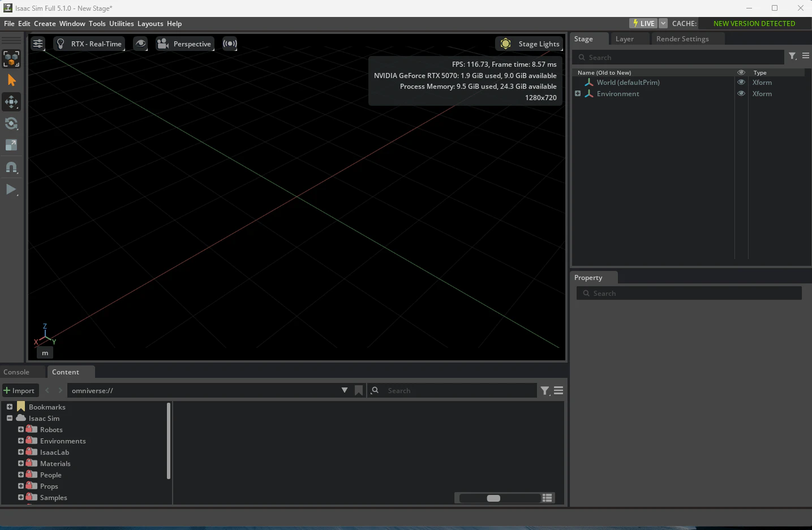Image resolution: width=812 pixels, height=530 pixels.
Task: Click the Property panel search field
Action: pyautogui.click(x=689, y=293)
